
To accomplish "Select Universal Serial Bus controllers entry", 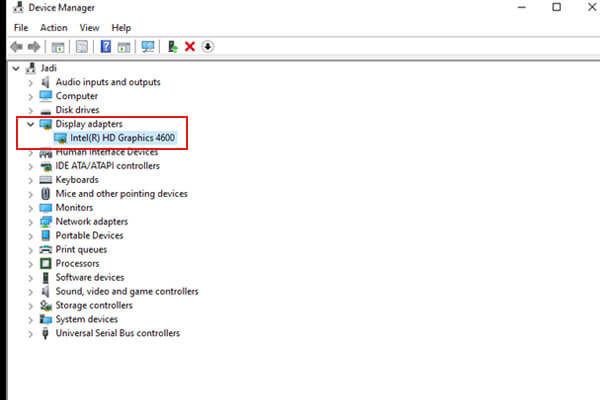I will (117, 333).
